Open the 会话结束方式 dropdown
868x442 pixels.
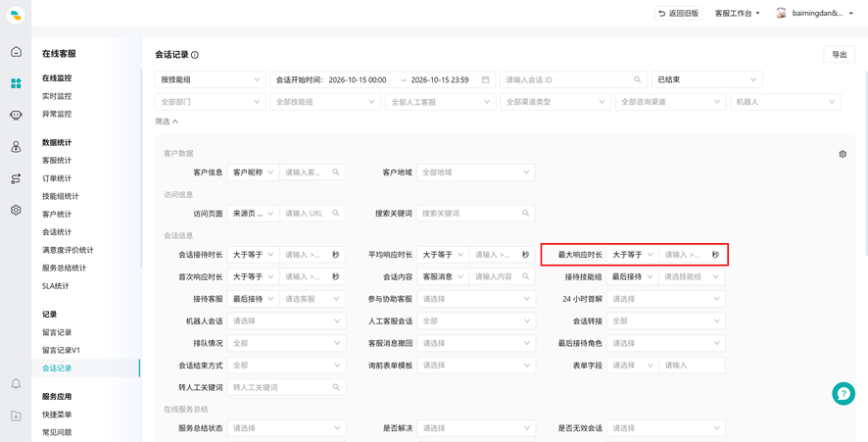[x=287, y=366]
